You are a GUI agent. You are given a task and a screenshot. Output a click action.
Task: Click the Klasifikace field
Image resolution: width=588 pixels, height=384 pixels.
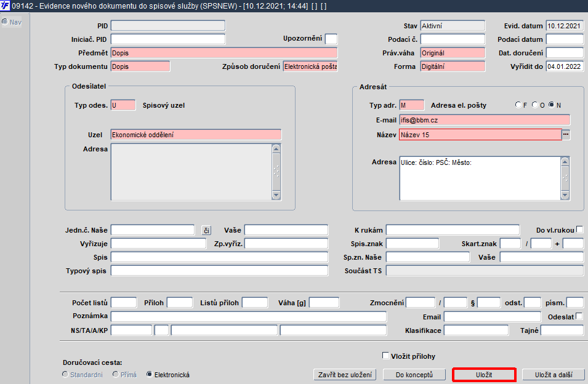click(477, 330)
